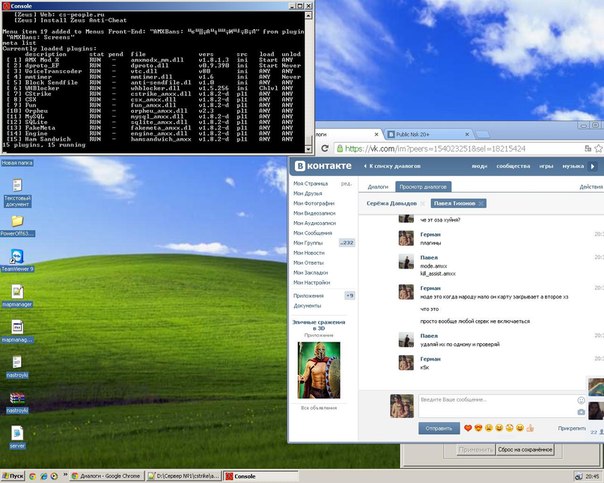Screen dimensions: 604x483
Task: Open Мои Фотографии in sidebar
Action: pyautogui.click(x=314, y=203)
